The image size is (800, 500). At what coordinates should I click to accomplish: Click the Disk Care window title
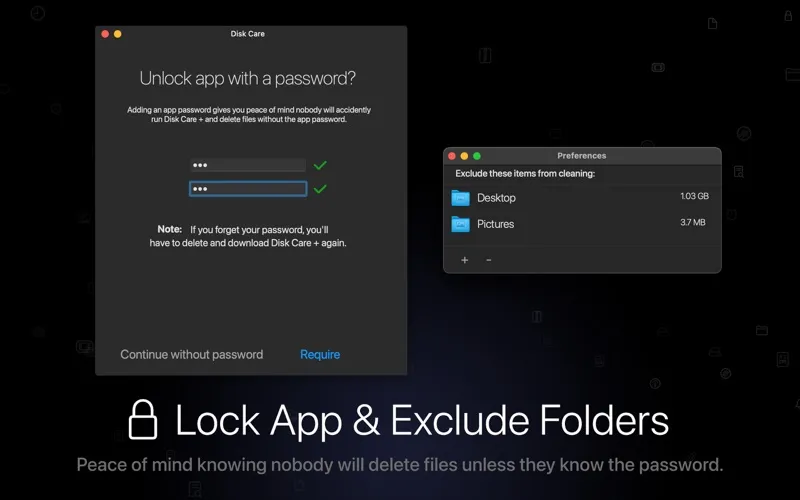(247, 34)
